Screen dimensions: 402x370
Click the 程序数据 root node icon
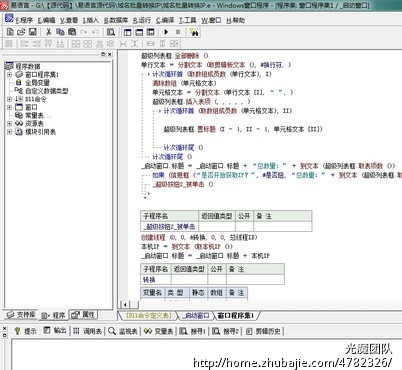pyautogui.click(x=9, y=66)
